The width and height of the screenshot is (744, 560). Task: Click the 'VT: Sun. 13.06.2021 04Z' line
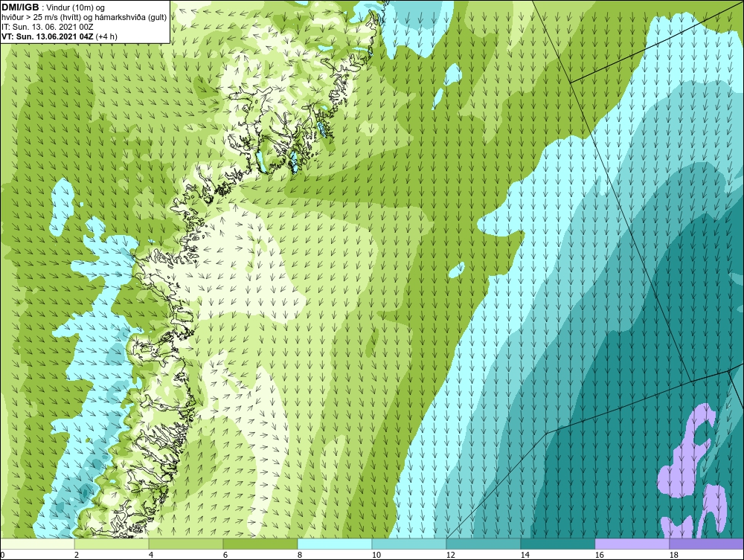[48, 36]
